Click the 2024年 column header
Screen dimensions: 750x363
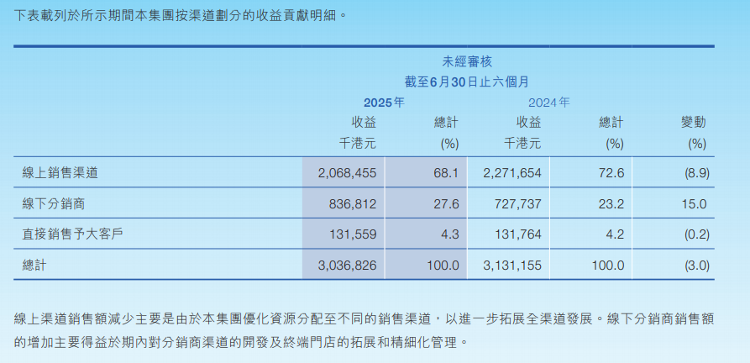point(549,102)
